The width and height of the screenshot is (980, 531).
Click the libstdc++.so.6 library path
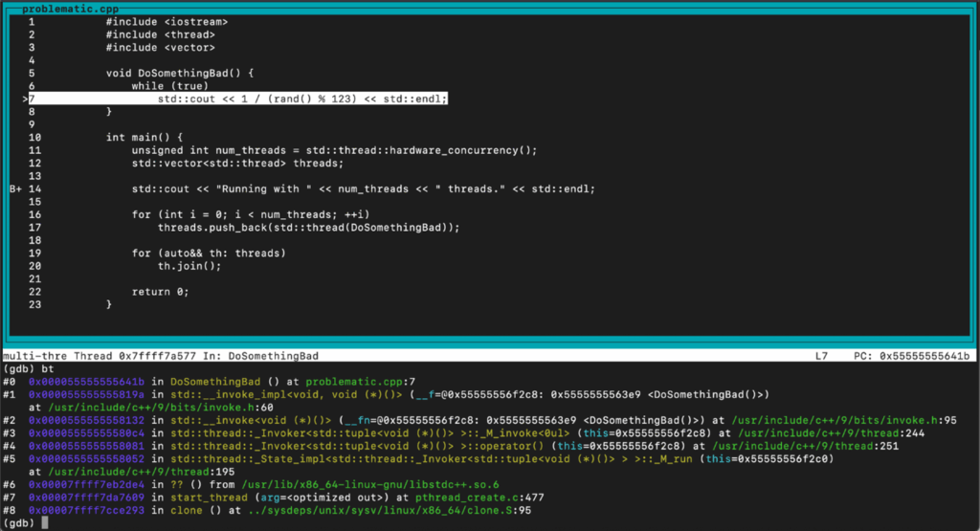[x=370, y=485]
